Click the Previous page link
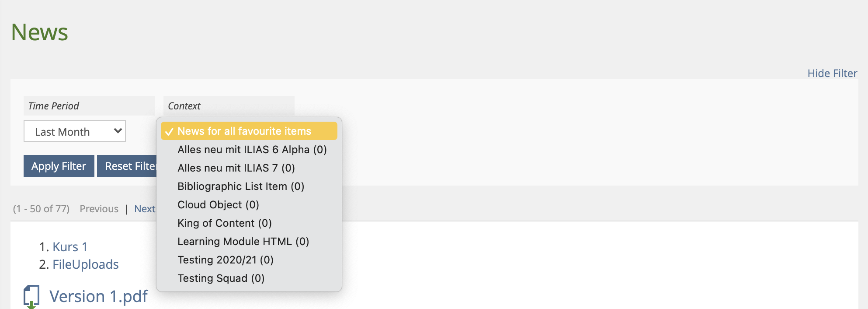 click(x=99, y=209)
